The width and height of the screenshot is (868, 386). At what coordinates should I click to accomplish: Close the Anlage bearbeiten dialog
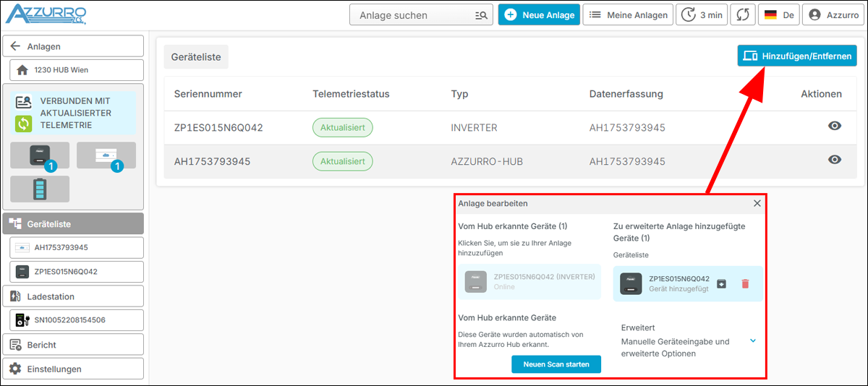pos(757,203)
